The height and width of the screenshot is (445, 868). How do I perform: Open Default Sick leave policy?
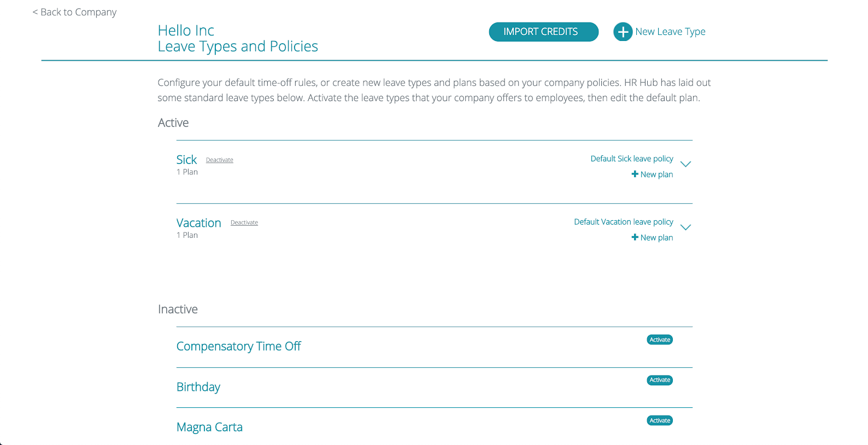(631, 159)
